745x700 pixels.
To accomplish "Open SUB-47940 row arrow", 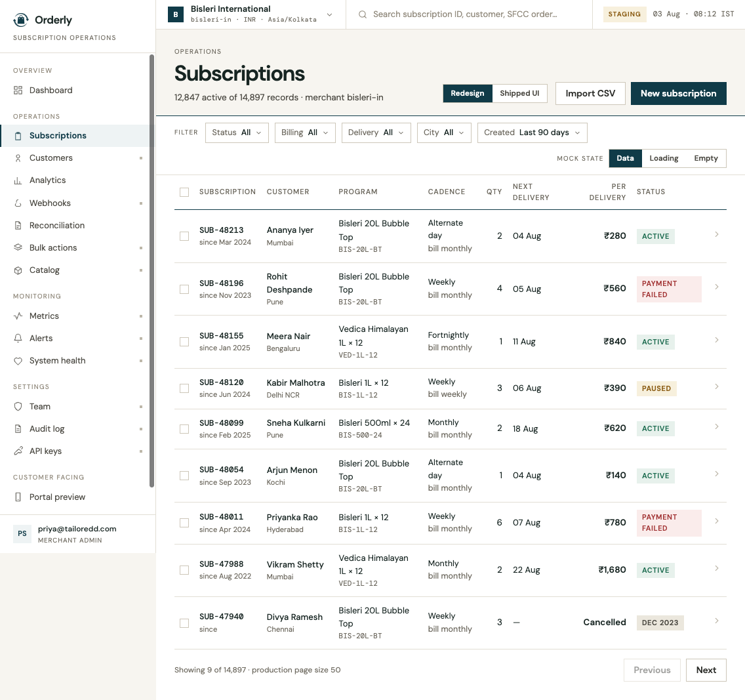I will (717, 621).
